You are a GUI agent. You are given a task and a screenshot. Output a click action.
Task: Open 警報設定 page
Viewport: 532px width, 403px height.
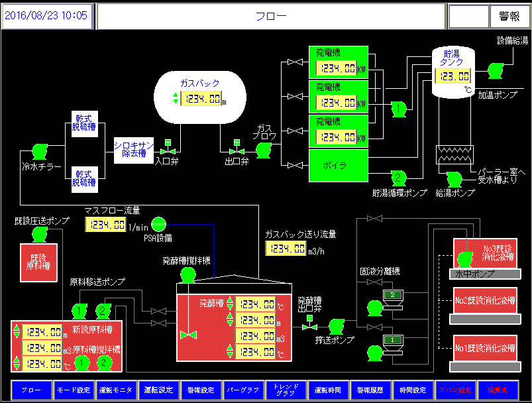tap(201, 390)
